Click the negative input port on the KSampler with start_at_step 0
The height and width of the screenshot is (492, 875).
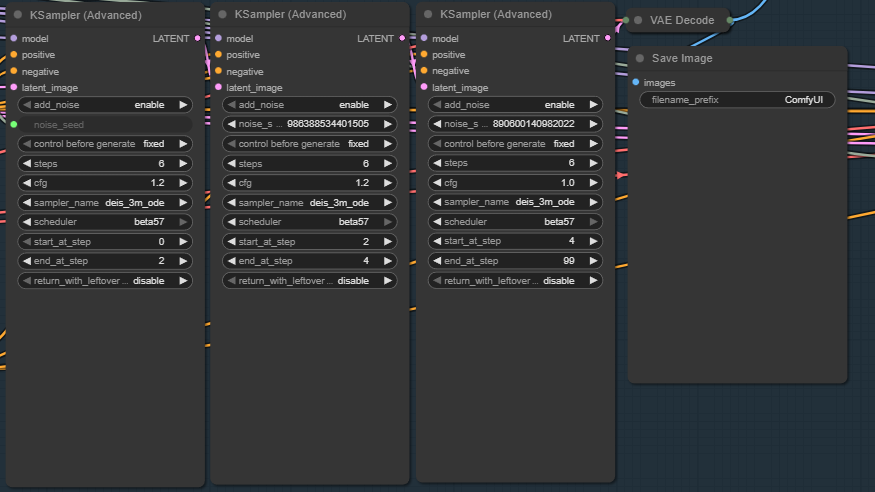coord(14,71)
